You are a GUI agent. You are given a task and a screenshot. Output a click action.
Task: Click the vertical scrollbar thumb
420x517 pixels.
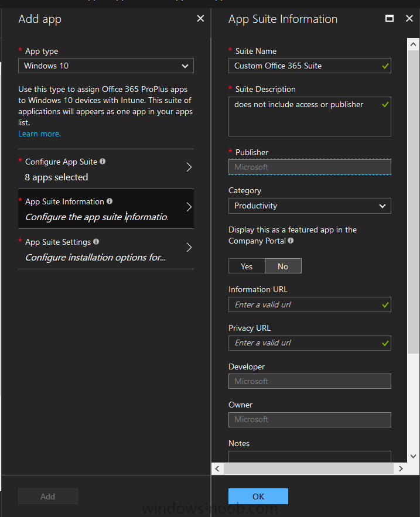tap(413, 202)
